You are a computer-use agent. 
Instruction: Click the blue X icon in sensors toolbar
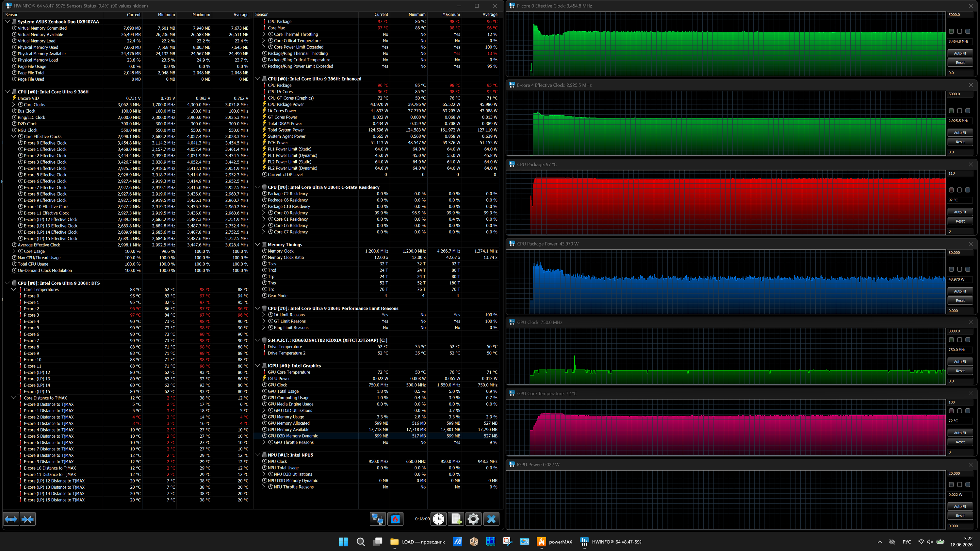(491, 519)
